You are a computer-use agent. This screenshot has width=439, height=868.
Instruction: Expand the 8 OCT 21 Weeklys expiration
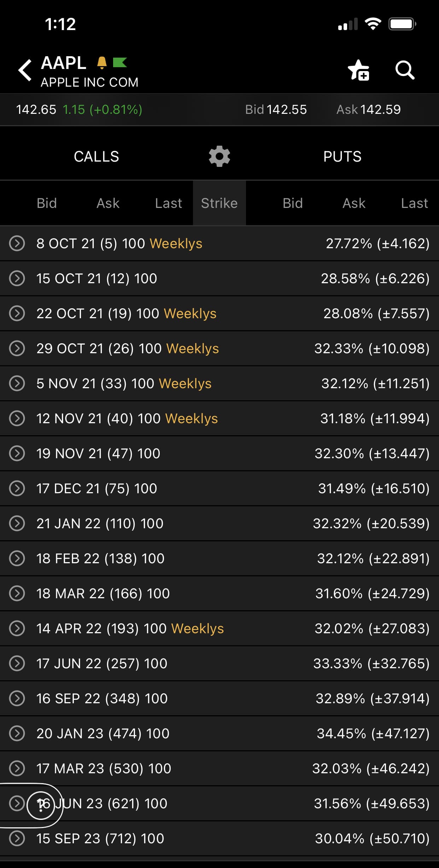point(17,244)
